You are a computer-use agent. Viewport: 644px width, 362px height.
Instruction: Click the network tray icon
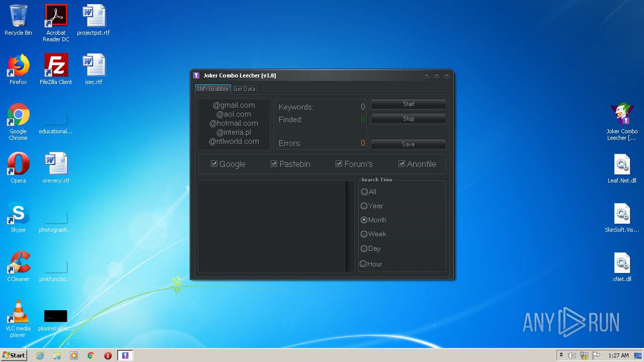tap(584, 355)
